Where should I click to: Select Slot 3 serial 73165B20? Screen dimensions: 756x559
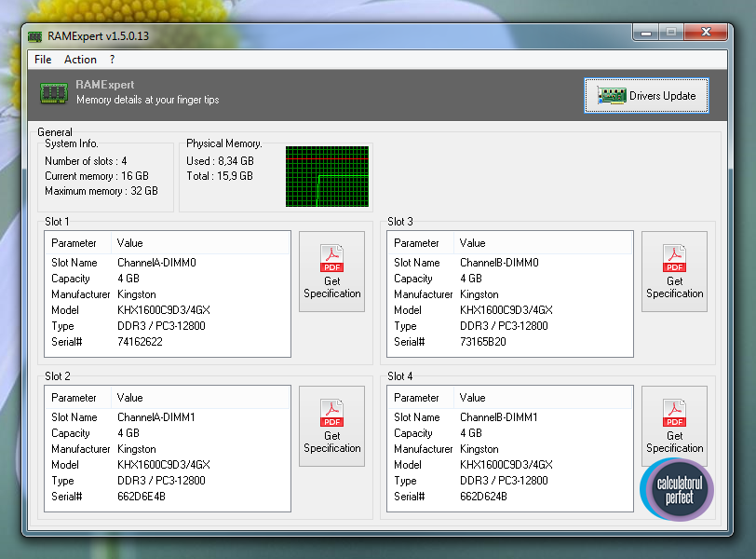point(483,342)
